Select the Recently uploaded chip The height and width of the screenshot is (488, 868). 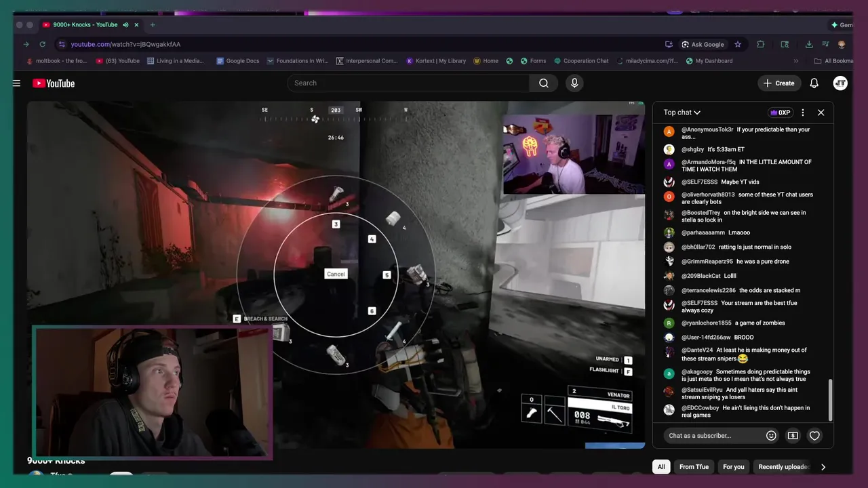pos(783,467)
